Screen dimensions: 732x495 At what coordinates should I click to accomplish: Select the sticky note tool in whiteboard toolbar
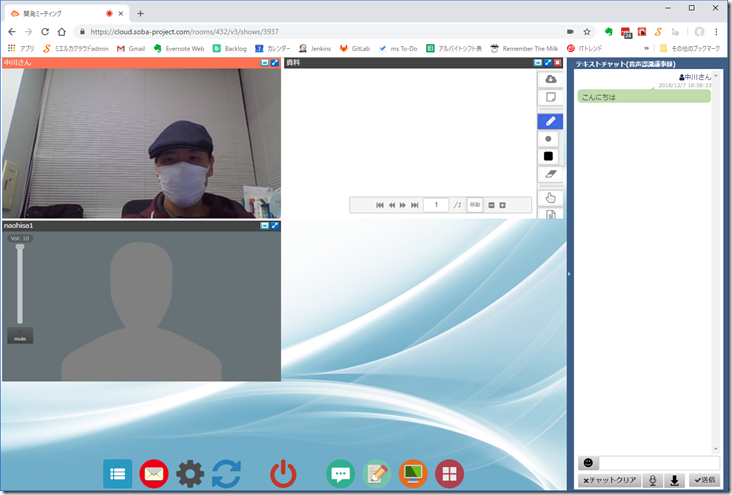[x=550, y=97]
